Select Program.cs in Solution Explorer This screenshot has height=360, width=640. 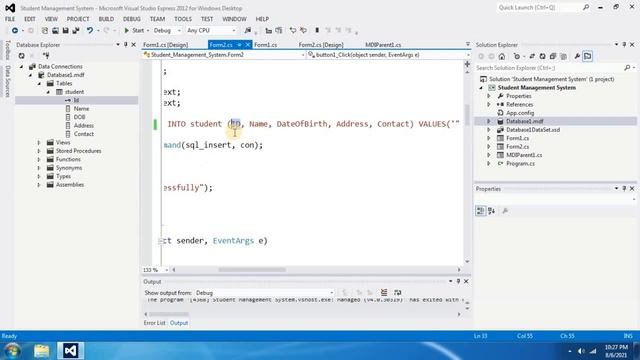[520, 164]
